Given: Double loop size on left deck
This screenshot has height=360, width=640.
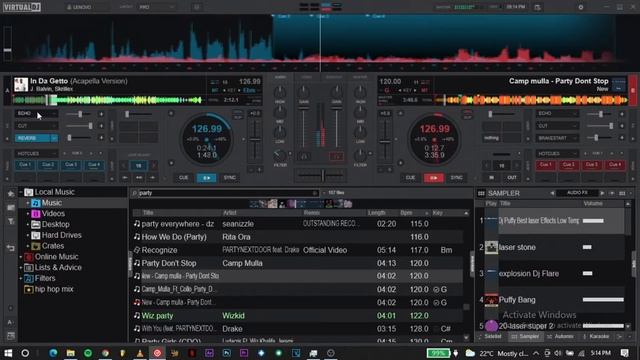Looking at the screenshot, I should (x=153, y=166).
